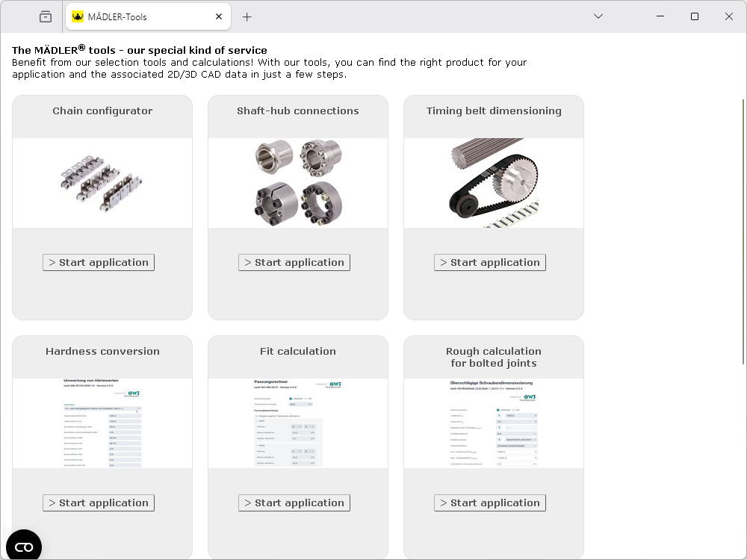This screenshot has width=747, height=560.
Task: Click the shaft-hub clamping sets image
Action: [x=298, y=183]
